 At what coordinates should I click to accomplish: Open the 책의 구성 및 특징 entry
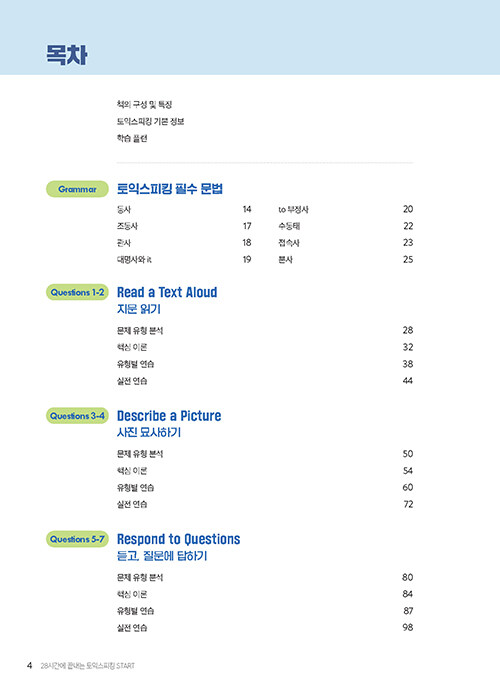click(144, 104)
